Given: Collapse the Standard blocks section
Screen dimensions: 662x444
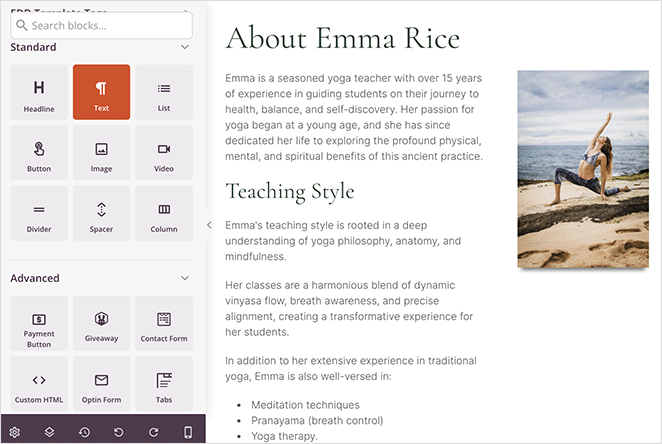Looking at the screenshot, I should click(185, 47).
